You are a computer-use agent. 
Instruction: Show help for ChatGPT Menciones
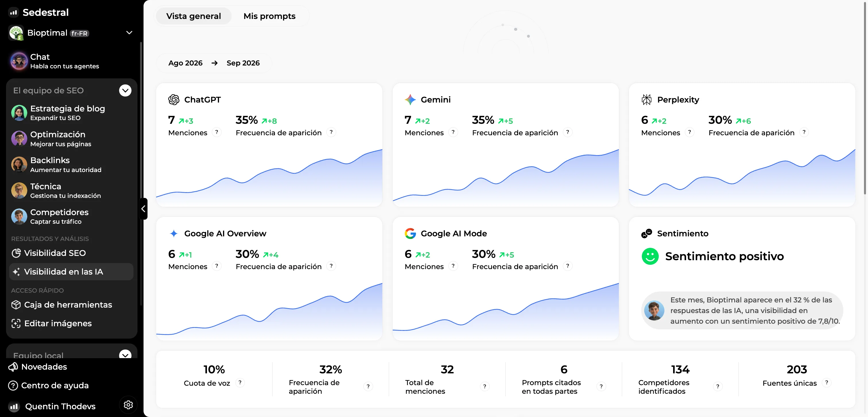tap(217, 132)
